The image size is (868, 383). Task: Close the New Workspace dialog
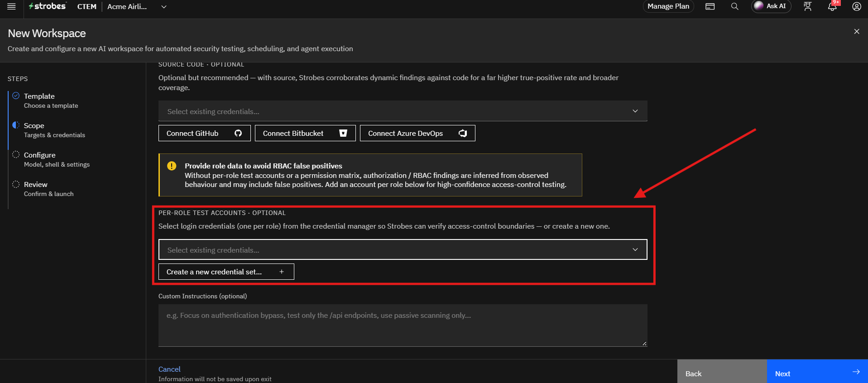pos(857,31)
